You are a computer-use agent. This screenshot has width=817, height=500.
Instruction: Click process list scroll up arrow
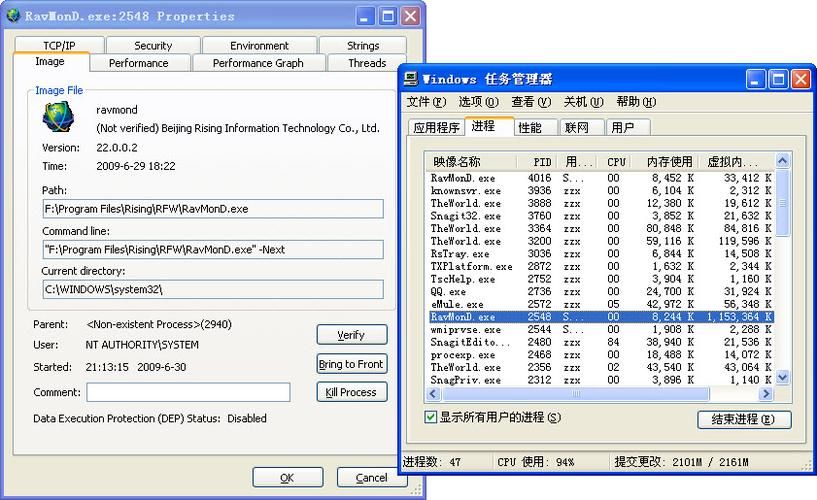point(782,161)
